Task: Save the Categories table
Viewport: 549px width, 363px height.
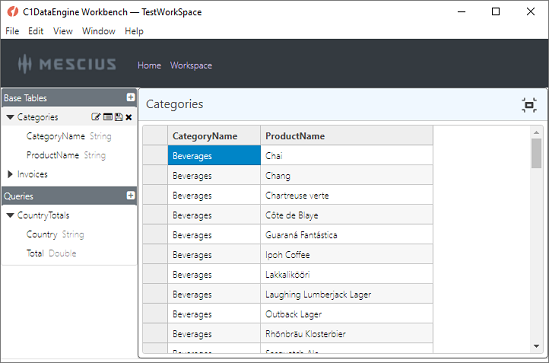Action: click(x=119, y=117)
